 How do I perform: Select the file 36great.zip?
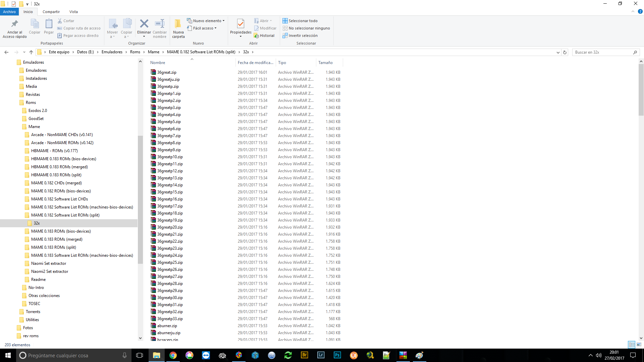(x=167, y=72)
